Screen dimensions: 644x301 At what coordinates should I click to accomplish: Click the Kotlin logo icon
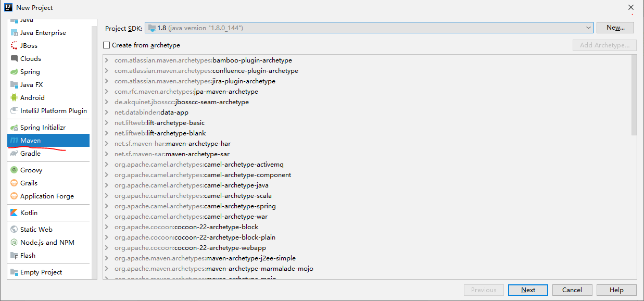click(x=14, y=213)
